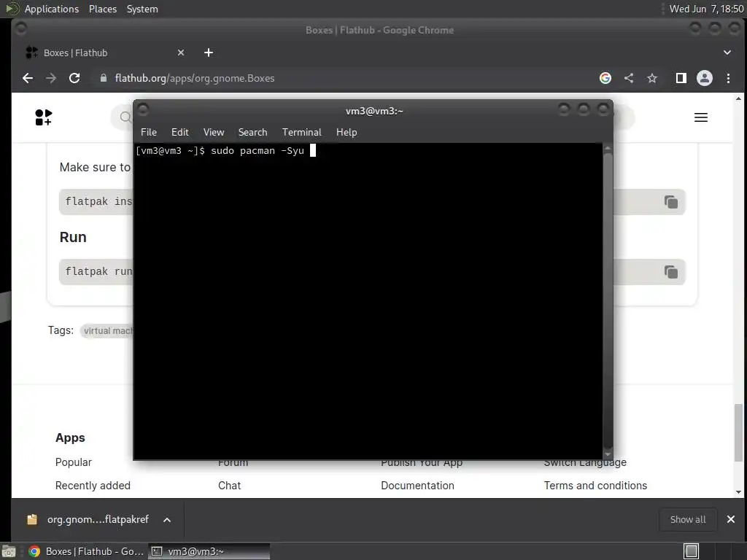The image size is (747, 560).
Task: Click the Flathub logo
Action: [x=43, y=117]
